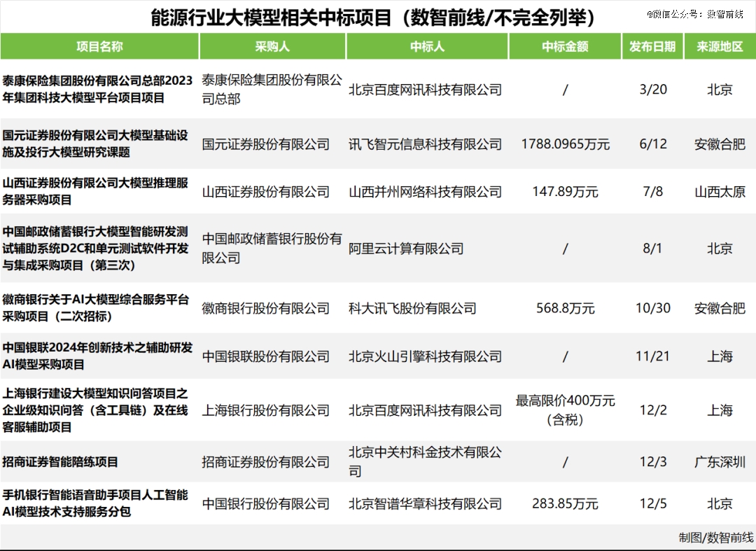
Task: Click region 北京 in the 中国银行 row
Action: [x=720, y=504]
